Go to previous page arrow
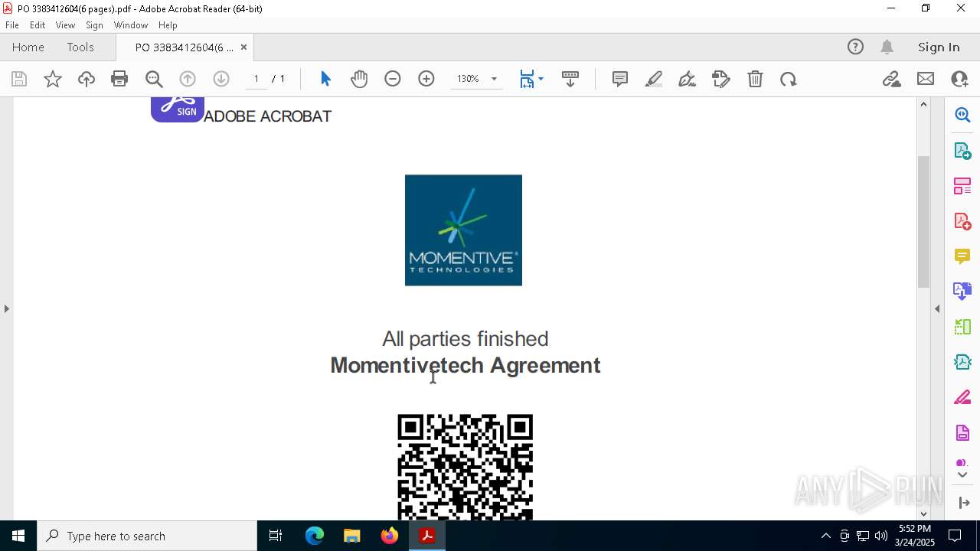The height and width of the screenshot is (551, 980). point(188,79)
